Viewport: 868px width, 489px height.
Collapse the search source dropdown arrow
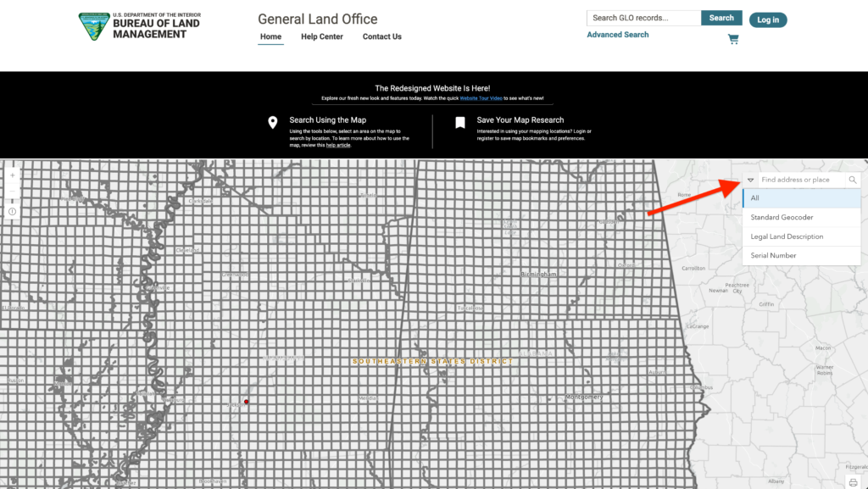coord(751,180)
